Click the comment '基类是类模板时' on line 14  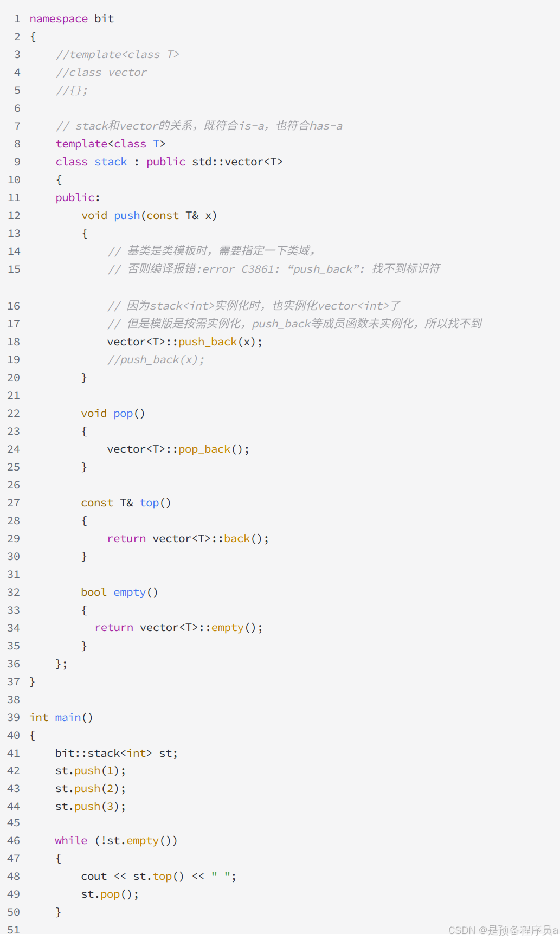click(211, 250)
